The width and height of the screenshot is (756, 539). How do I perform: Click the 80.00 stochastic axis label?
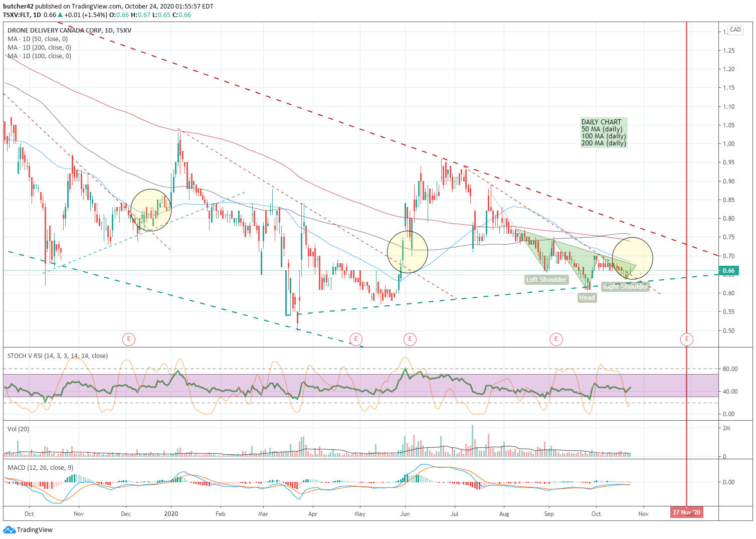[730, 369]
